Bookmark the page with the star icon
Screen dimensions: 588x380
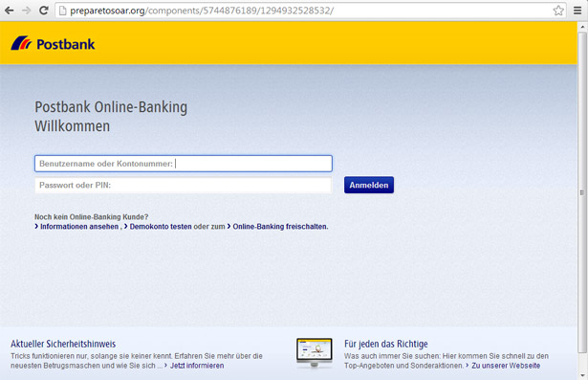(x=558, y=11)
